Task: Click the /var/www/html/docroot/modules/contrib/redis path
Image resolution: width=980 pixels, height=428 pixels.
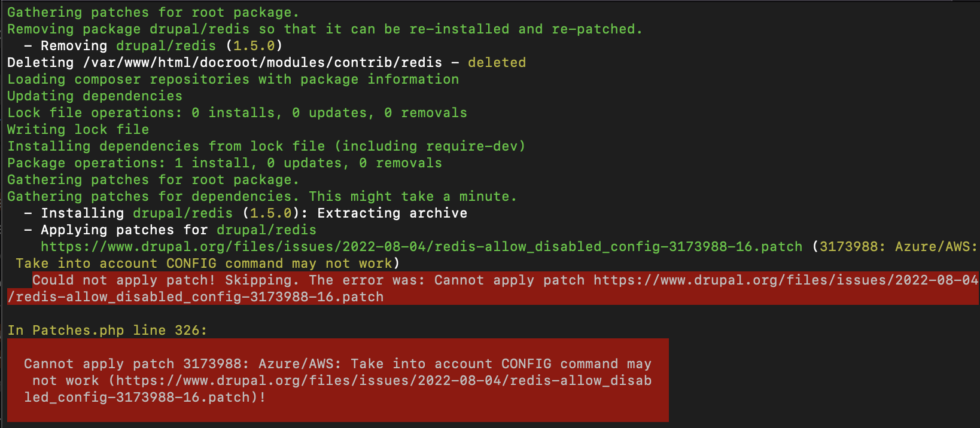Action: (263, 63)
